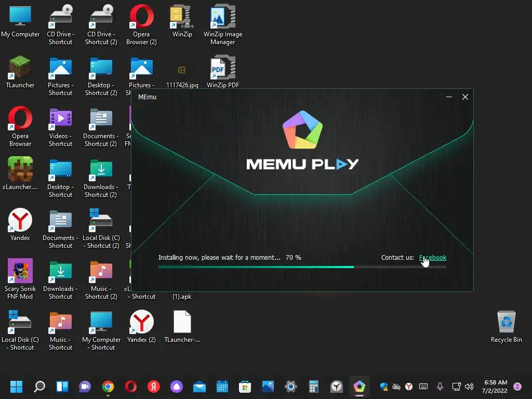Viewport: 532px width, 399px height.
Task: Click Yandex tray icon
Action: [x=409, y=387]
